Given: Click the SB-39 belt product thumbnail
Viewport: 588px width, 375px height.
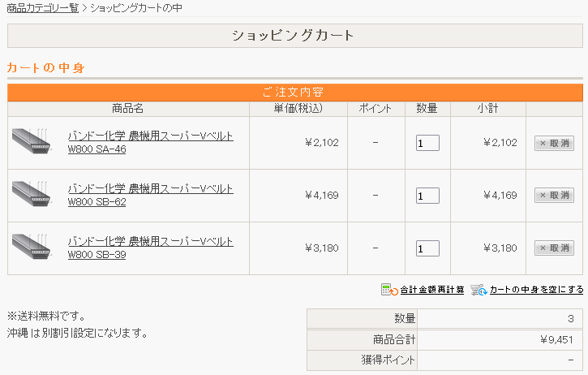Looking at the screenshot, I should 32,248.
